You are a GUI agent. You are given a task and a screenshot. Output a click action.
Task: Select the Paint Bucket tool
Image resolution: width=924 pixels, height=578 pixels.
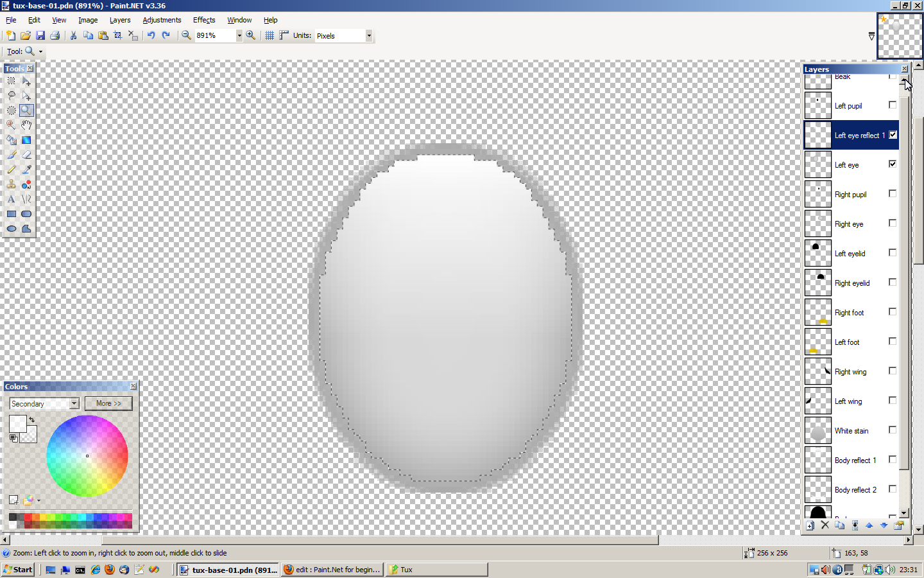12,140
